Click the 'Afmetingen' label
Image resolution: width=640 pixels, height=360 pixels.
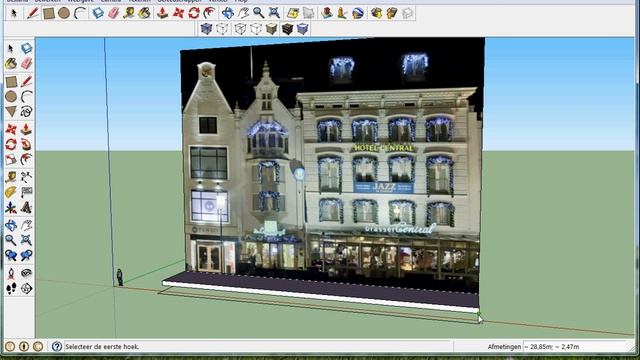click(504, 347)
